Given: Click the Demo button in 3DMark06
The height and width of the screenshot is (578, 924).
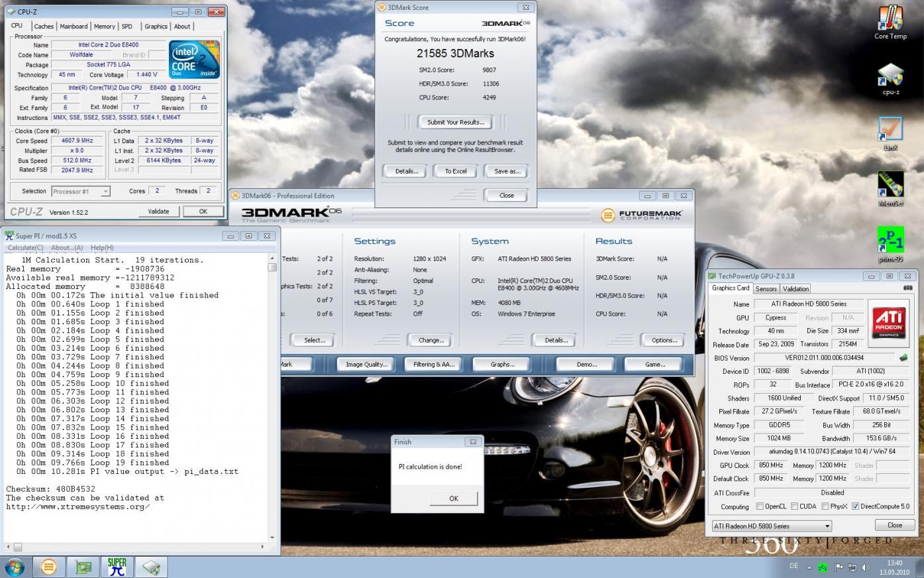Looking at the screenshot, I should (x=586, y=364).
